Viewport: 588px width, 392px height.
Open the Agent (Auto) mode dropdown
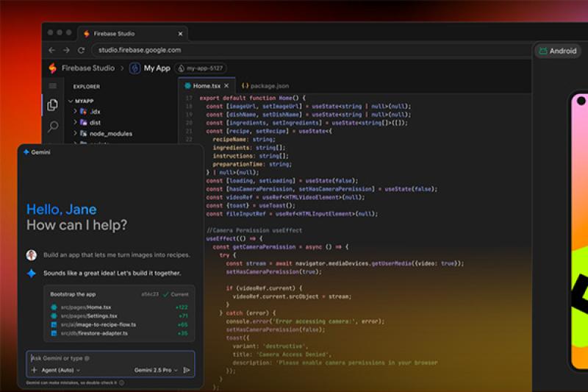click(x=60, y=370)
